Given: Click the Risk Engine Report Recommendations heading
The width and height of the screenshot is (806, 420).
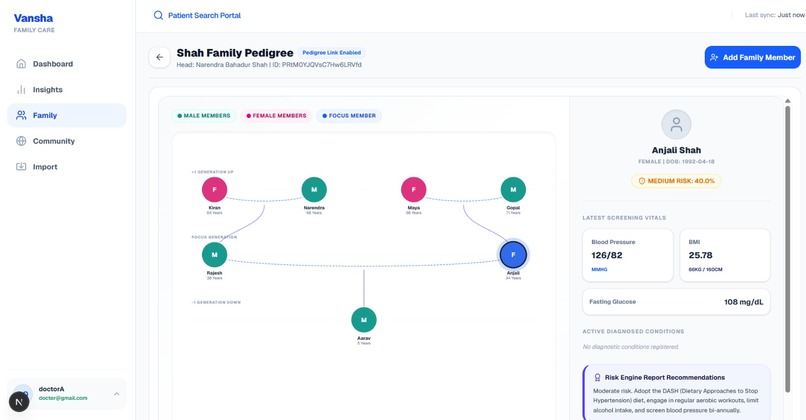Looking at the screenshot, I should point(665,377).
